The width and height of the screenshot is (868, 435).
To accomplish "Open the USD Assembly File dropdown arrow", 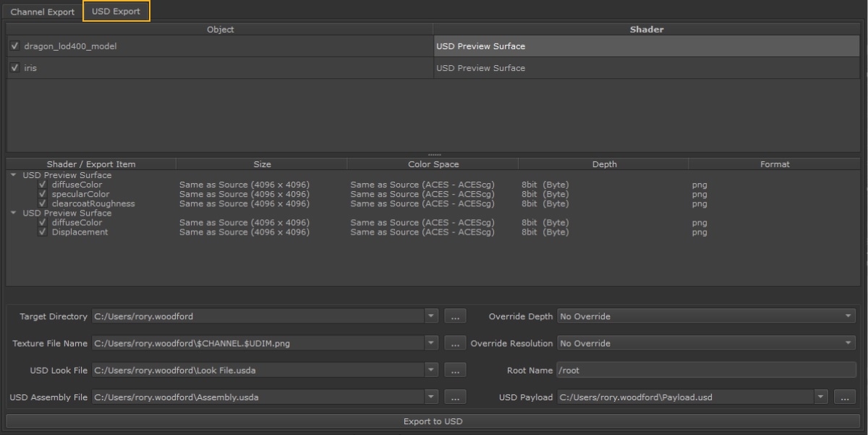I will (431, 397).
